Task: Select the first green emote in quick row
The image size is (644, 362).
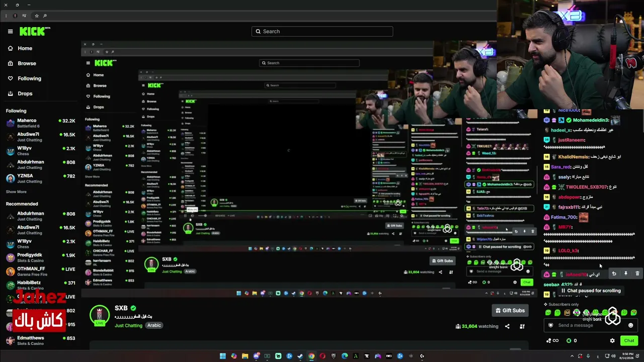Action: (548, 313)
